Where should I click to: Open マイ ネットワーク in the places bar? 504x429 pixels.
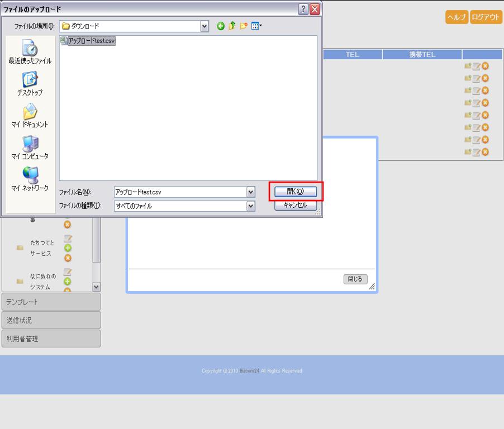(30, 179)
